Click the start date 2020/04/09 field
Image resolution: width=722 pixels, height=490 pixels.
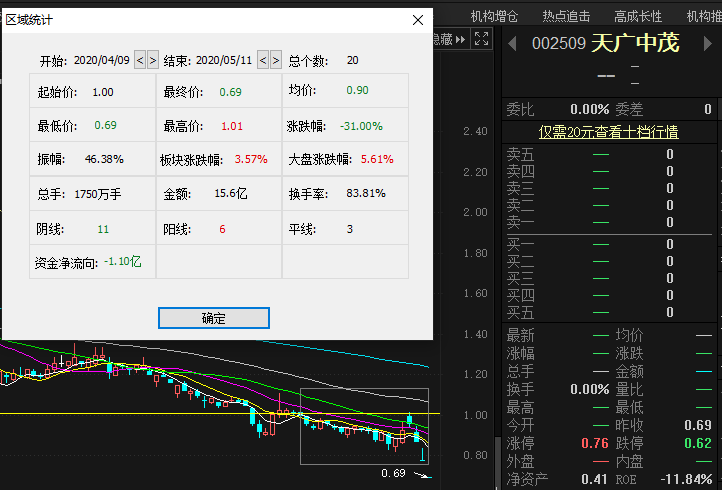(102, 61)
